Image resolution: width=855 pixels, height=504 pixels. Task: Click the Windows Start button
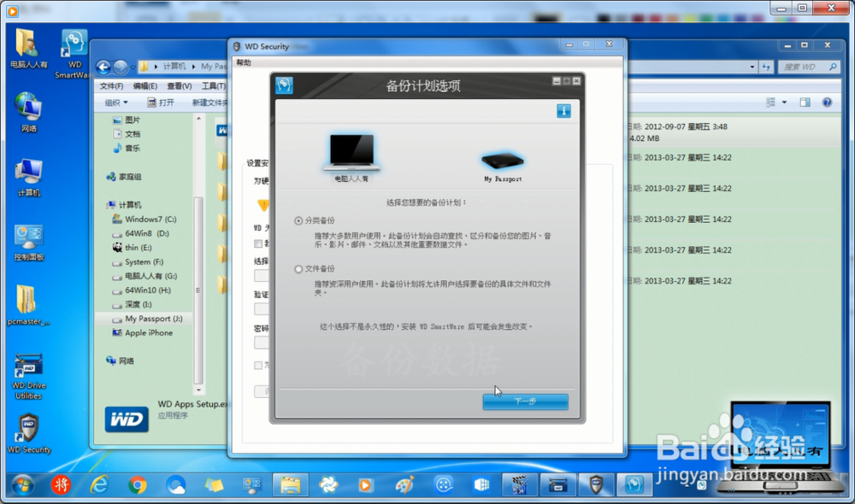point(23,484)
